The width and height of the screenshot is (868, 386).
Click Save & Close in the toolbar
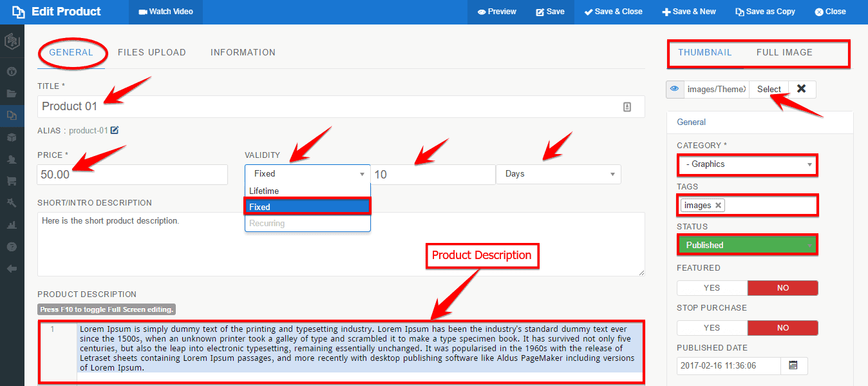[x=613, y=11]
